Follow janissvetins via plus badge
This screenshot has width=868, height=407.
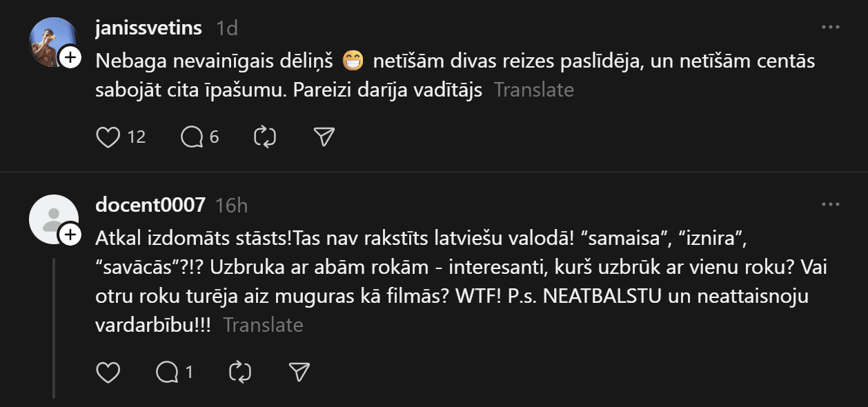70,58
